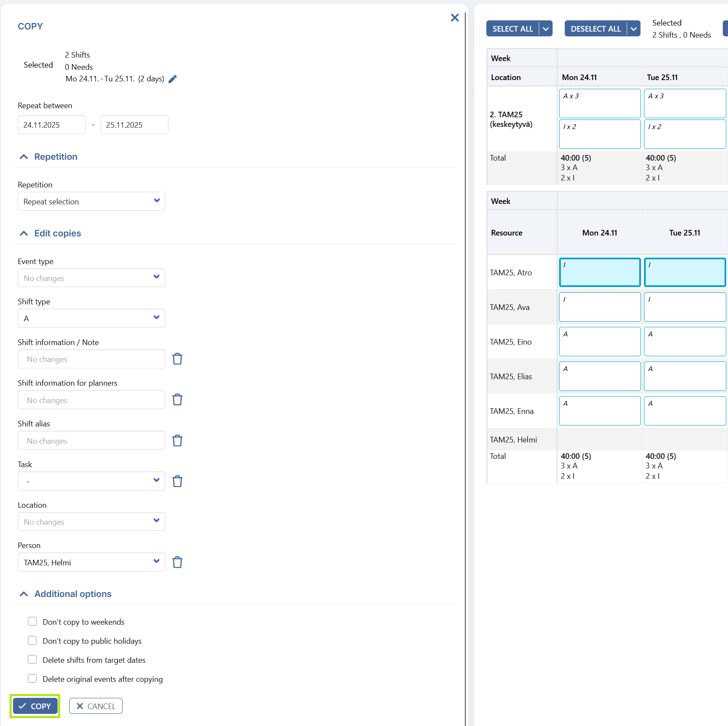Click the Tue 25.11 header in Resource table
728x726 pixels.
click(x=685, y=232)
